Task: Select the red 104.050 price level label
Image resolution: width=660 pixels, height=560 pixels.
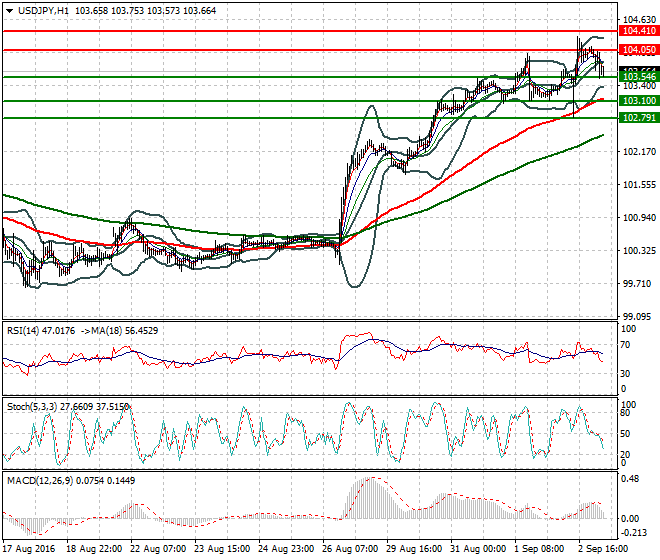Action: pyautogui.click(x=639, y=50)
